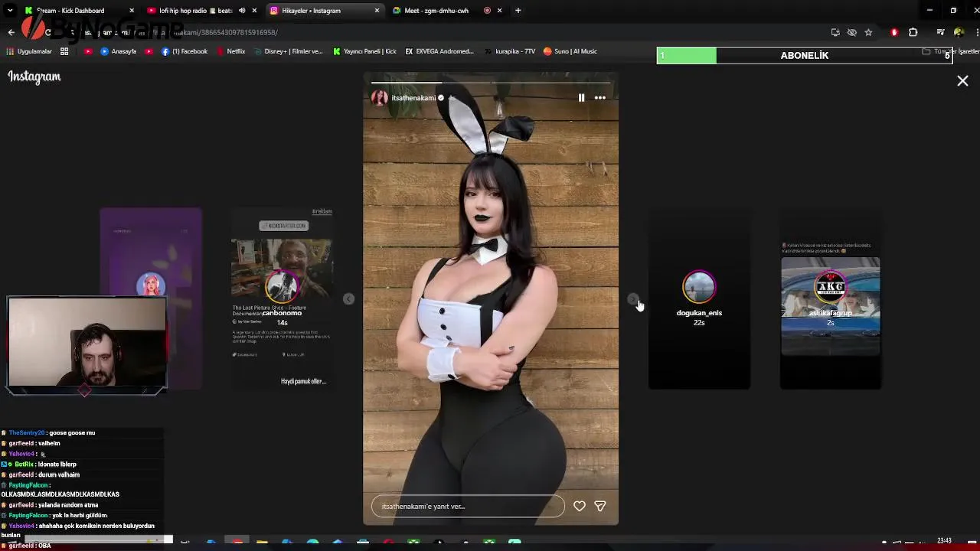This screenshot has height=551, width=980.
Task: Open first YouTube icon bookmark
Action: 88,51
